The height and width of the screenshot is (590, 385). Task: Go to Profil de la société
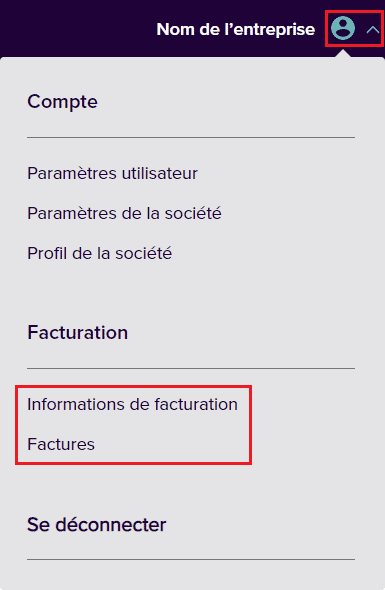point(100,253)
